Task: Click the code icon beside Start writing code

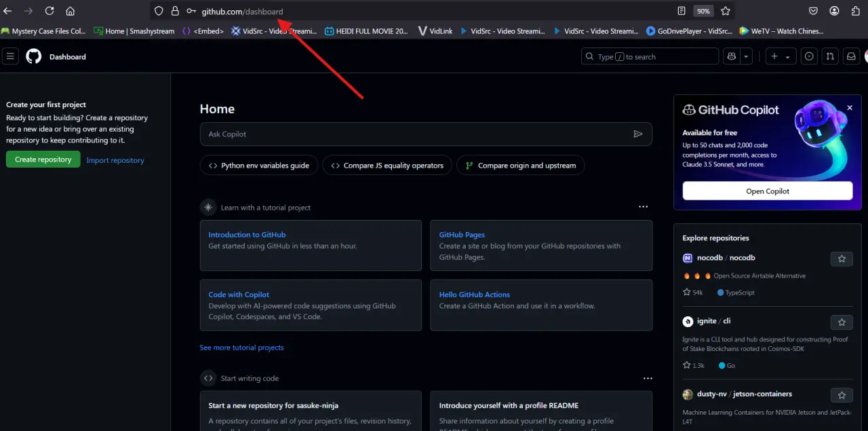Action: pos(208,378)
